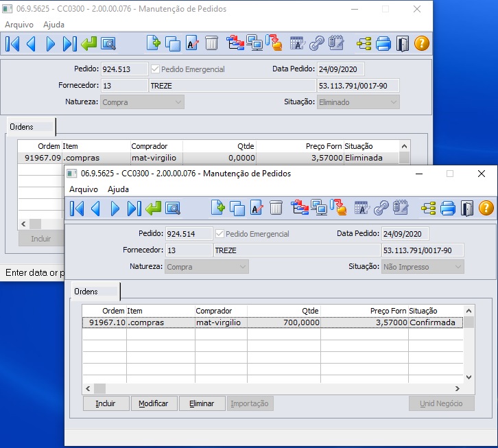Screen dimensions: 498x448
Task: Open Situação Não Impresso dropdown
Action: coord(423,267)
